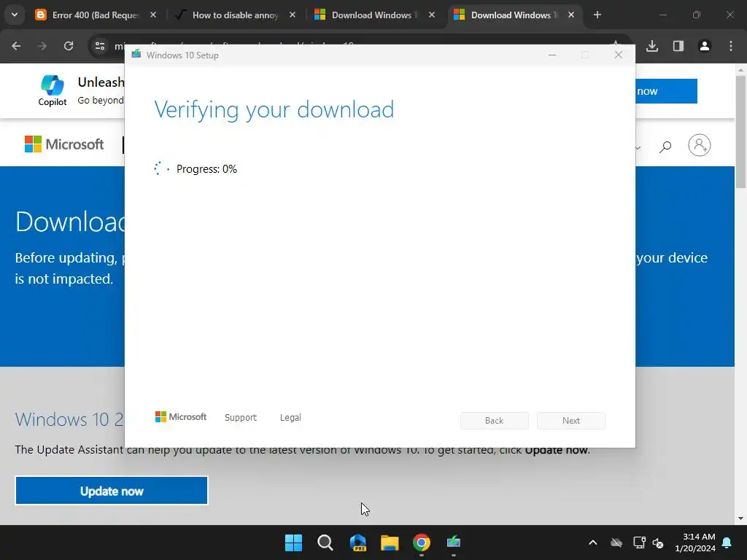
Task: Open Chrome three-dot menu
Action: [x=731, y=46]
